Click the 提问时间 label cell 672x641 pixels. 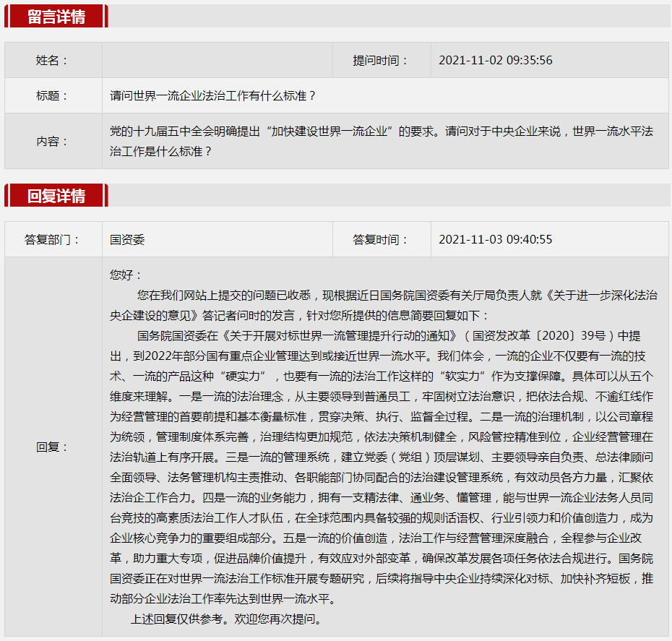[380, 60]
